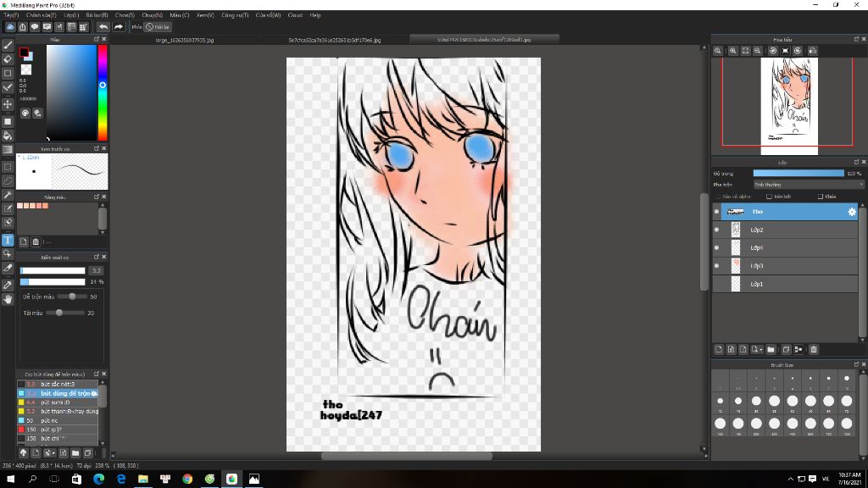Delete color from palette with trash icon

[36, 241]
